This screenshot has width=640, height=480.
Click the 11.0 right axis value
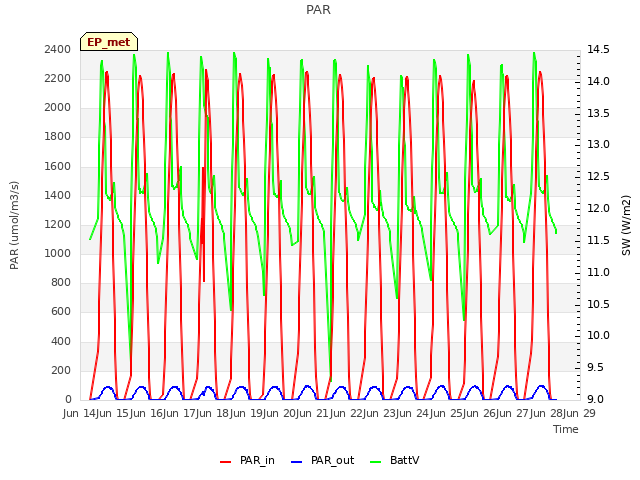point(598,272)
